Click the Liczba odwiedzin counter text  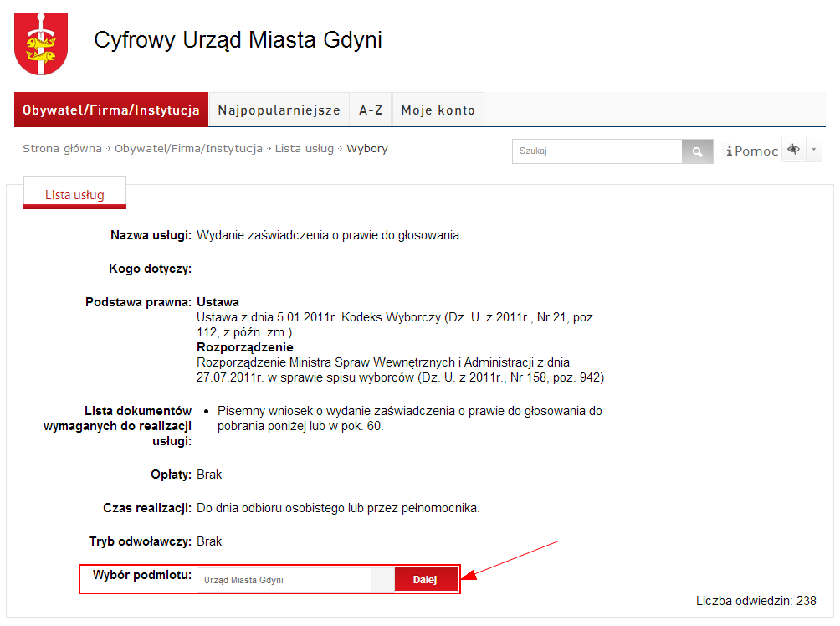(x=755, y=601)
